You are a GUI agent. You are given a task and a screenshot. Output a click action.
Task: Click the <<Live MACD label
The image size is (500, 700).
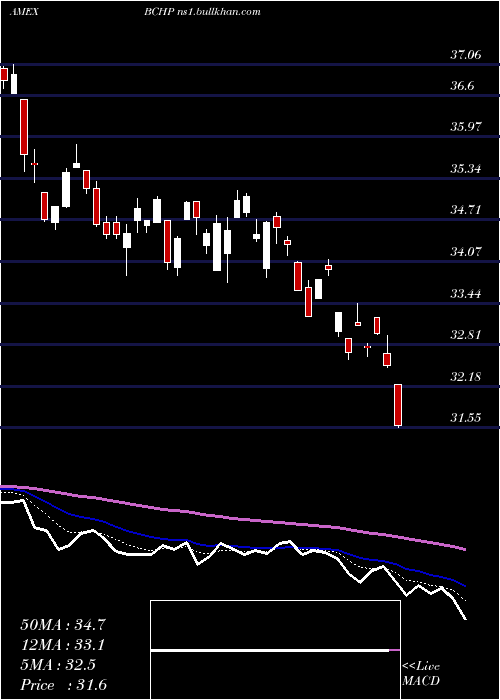[x=421, y=674]
